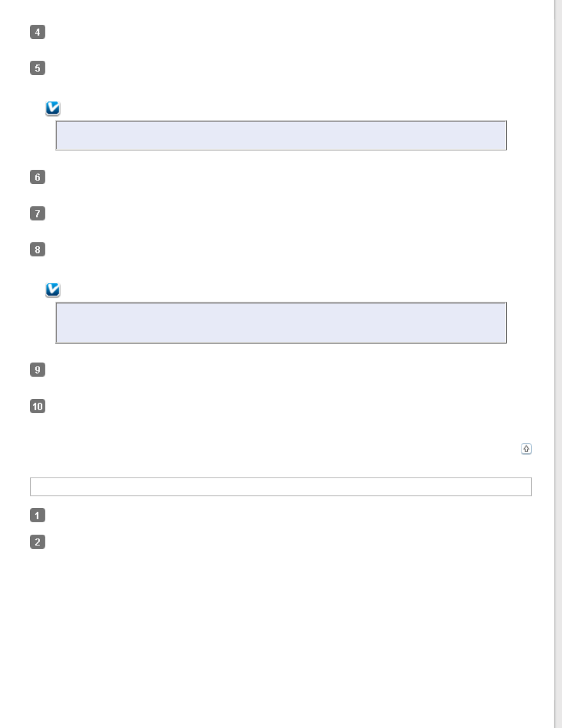The height and width of the screenshot is (728, 562).
Task: Click the note checkmark icon under step 5
Action: click(53, 108)
